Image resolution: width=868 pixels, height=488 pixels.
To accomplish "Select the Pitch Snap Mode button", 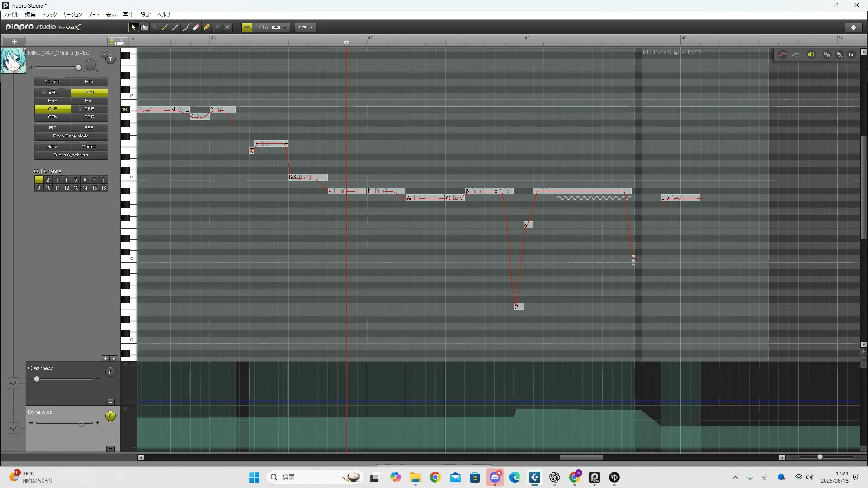I will [71, 136].
